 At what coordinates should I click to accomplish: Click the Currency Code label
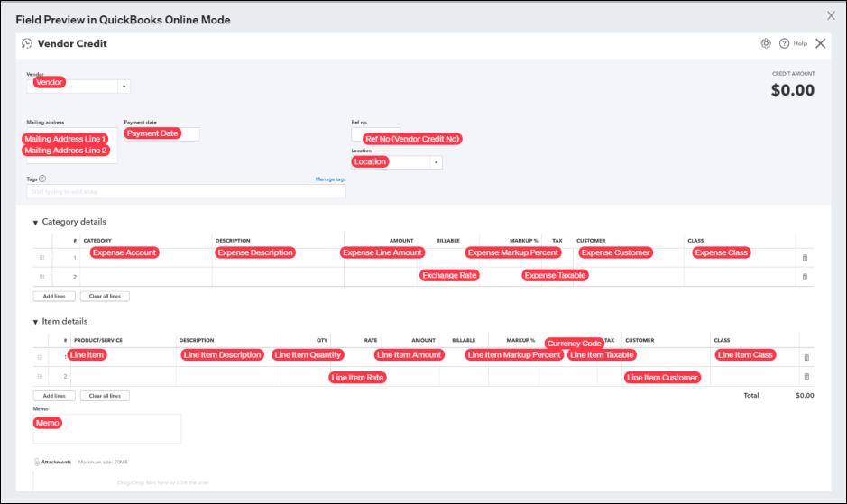(x=575, y=343)
